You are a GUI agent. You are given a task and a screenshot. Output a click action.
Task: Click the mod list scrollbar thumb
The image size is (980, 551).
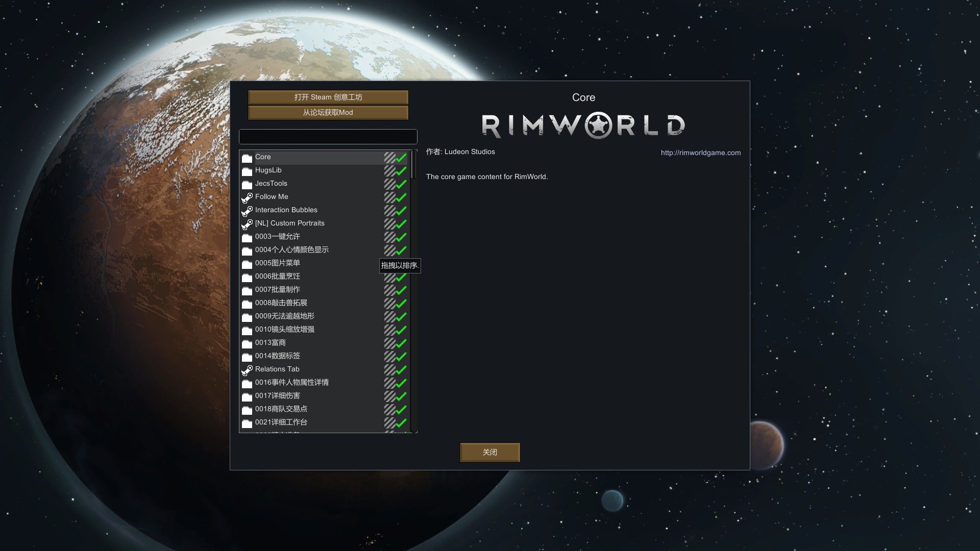pos(413,164)
